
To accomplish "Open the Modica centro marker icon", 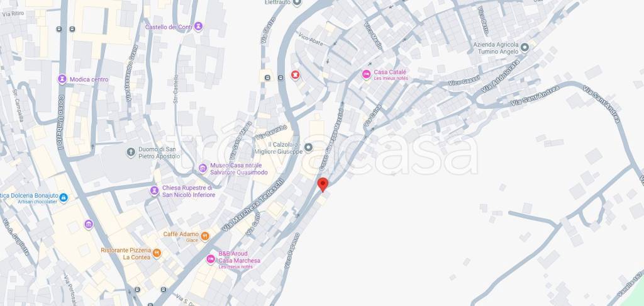I will pyautogui.click(x=62, y=79).
